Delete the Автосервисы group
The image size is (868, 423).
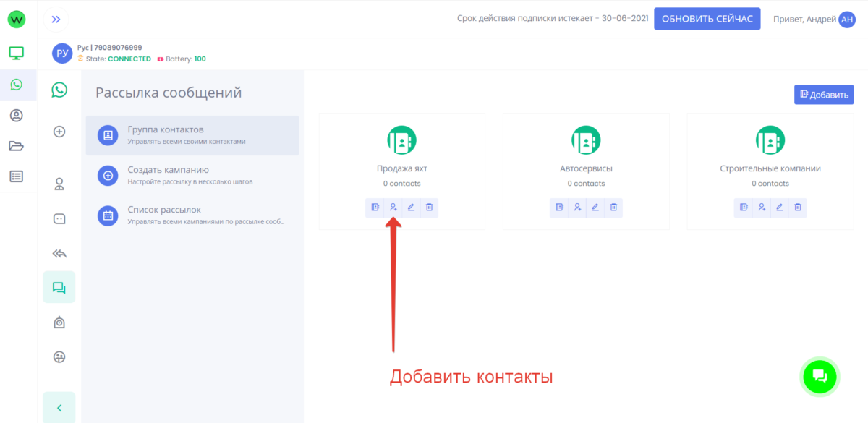[613, 208]
